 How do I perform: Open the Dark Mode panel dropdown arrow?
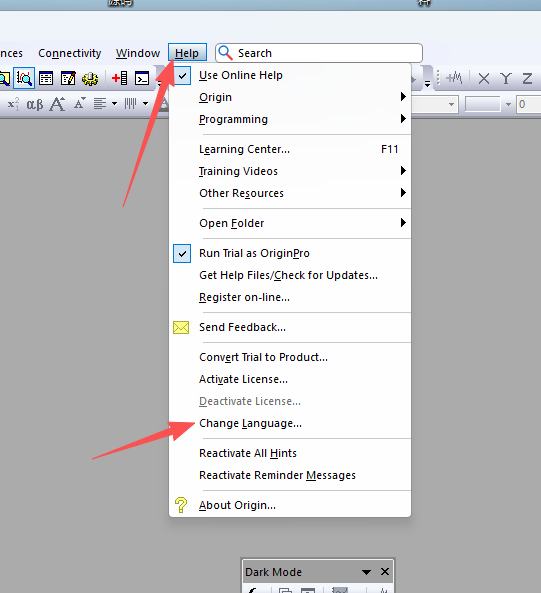(x=366, y=572)
